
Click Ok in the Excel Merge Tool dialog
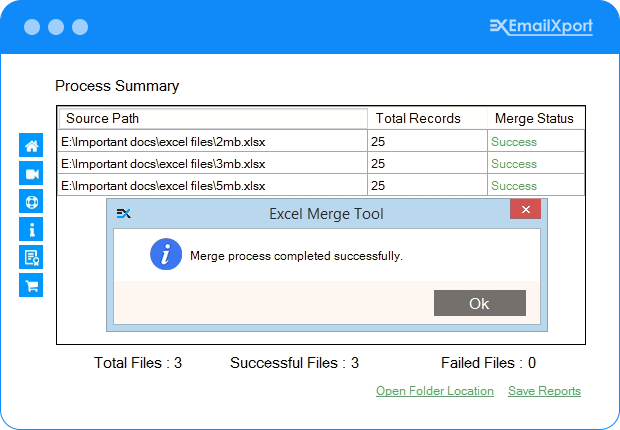480,303
